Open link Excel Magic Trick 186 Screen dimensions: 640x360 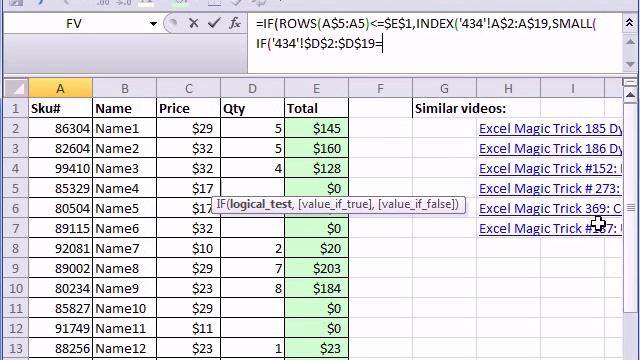point(550,149)
